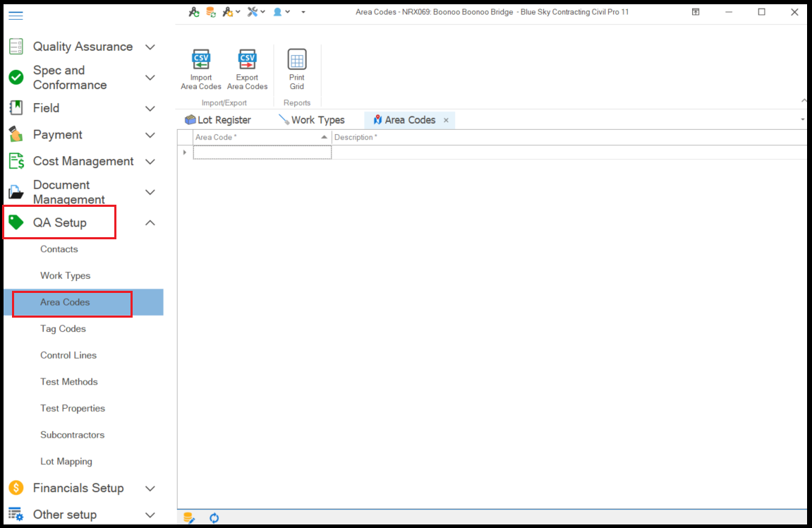Viewport: 812px width, 528px height.
Task: Expand the Quality Assurance section
Action: [150, 47]
